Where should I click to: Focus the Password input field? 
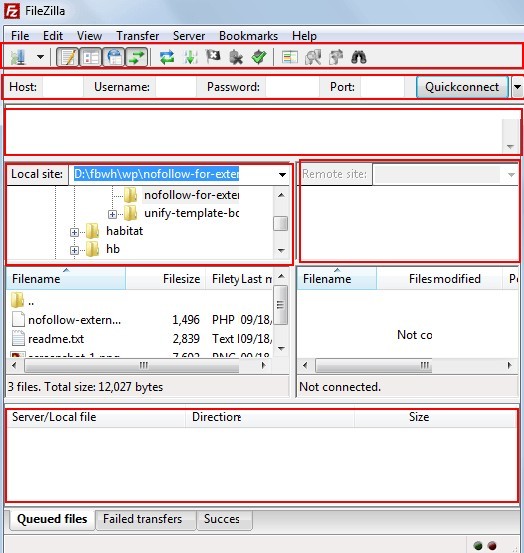pyautogui.click(x=292, y=87)
